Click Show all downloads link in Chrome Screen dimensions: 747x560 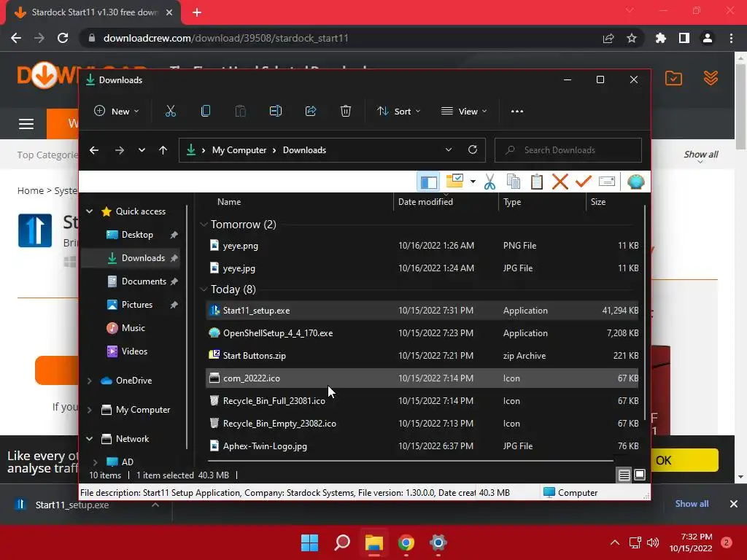click(692, 504)
